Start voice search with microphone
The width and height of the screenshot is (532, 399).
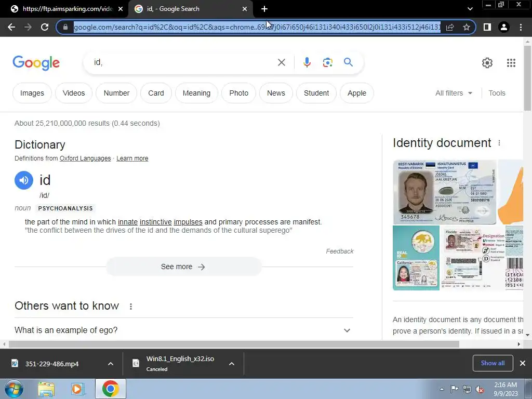[307, 62]
